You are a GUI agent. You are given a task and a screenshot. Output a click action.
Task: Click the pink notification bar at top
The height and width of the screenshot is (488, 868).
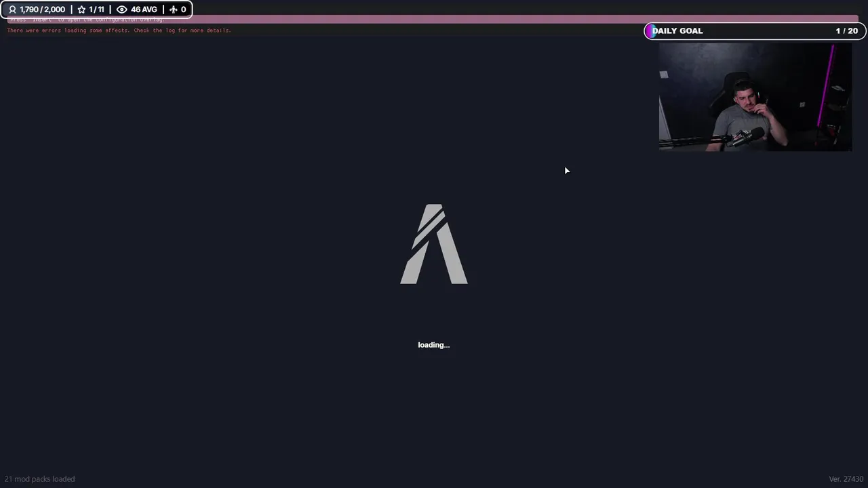434,19
